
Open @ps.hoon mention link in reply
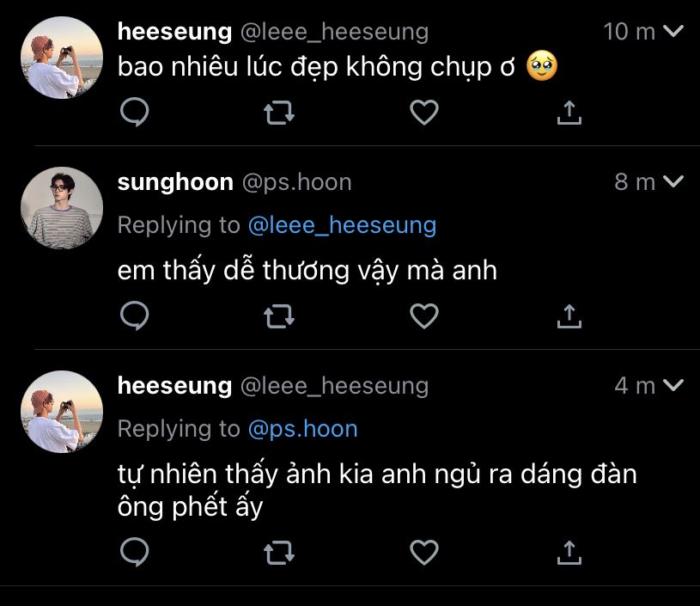point(302,428)
